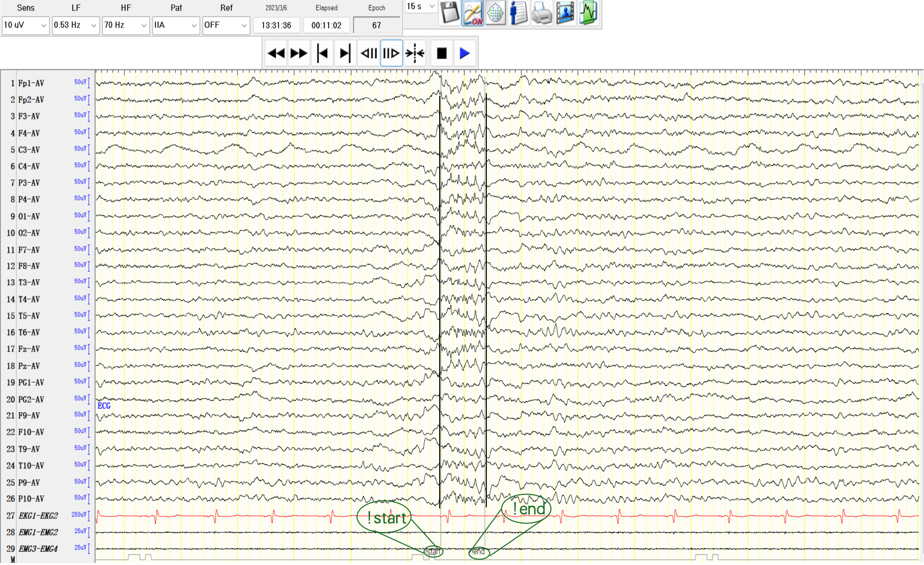924x565 pixels.
Task: Start playback with the blue play button
Action: tap(464, 53)
